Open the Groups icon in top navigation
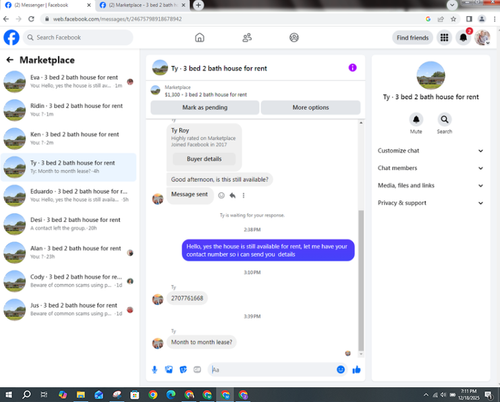The height and width of the screenshot is (402, 500). 294,37
